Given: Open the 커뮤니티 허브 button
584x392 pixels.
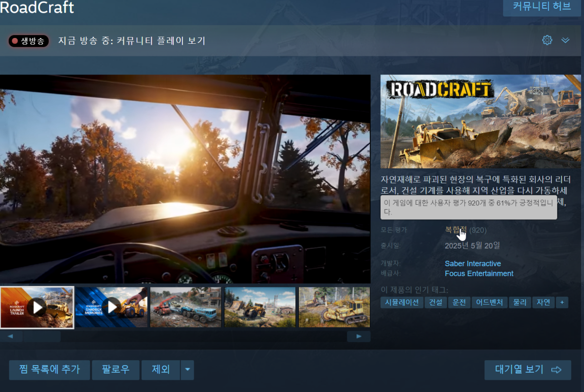Looking at the screenshot, I should point(542,6).
